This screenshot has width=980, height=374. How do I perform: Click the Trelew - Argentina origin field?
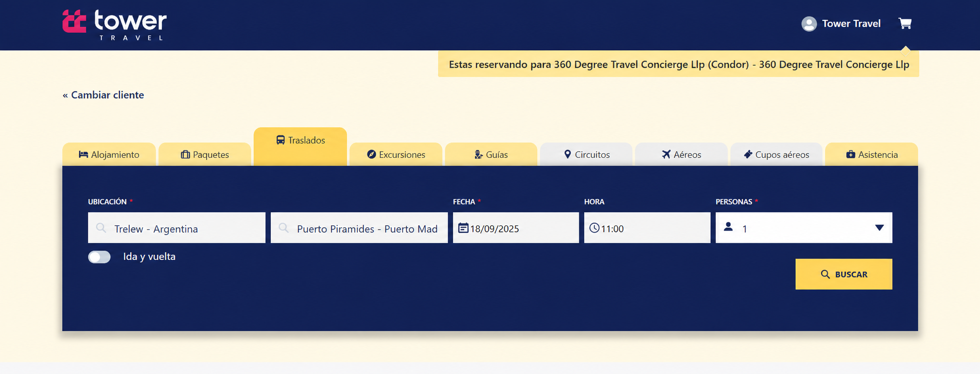[177, 228]
